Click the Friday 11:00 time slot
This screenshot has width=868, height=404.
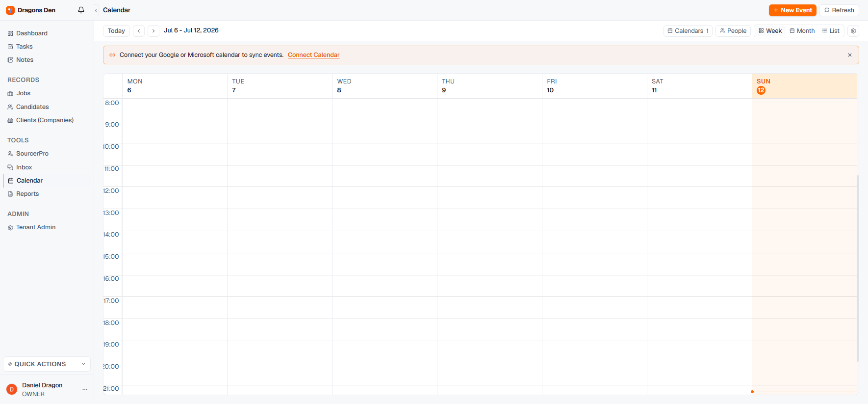point(594,176)
